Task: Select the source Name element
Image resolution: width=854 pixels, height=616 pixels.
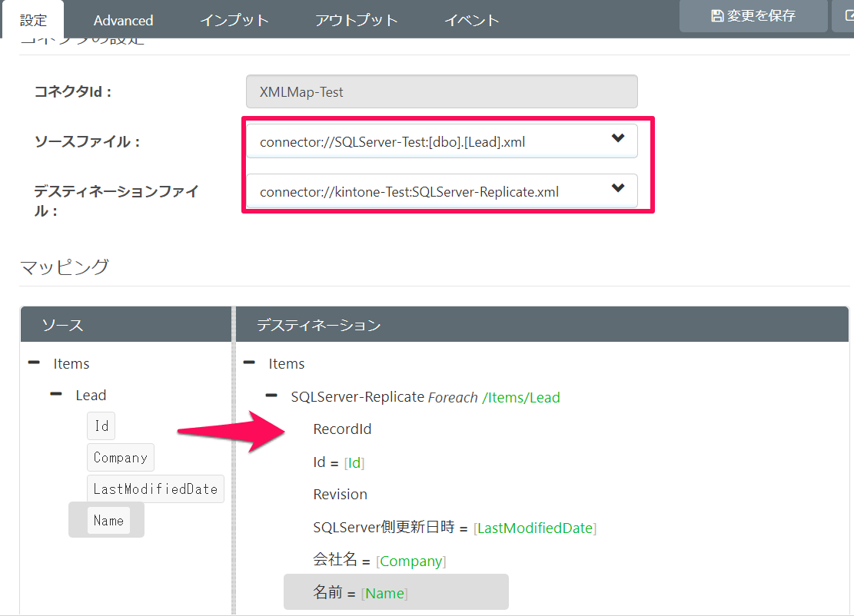Action: point(108,520)
